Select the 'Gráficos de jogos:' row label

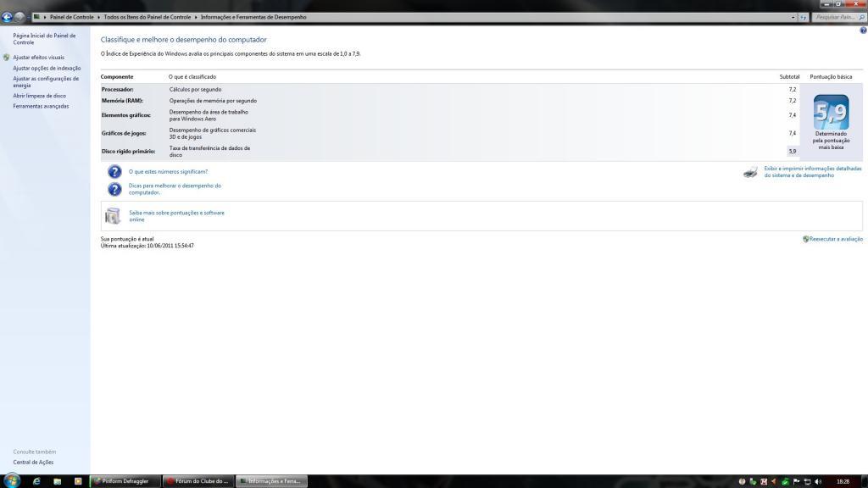pyautogui.click(x=124, y=133)
